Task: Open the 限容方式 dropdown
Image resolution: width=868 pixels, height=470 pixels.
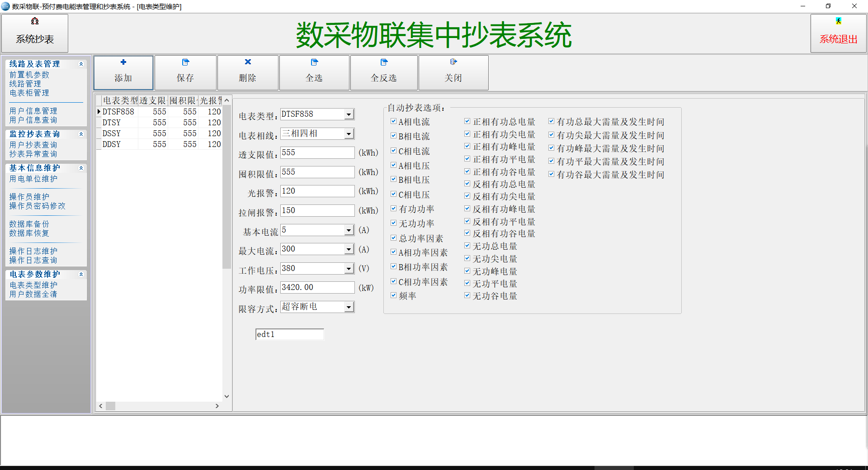Action: 349,307
